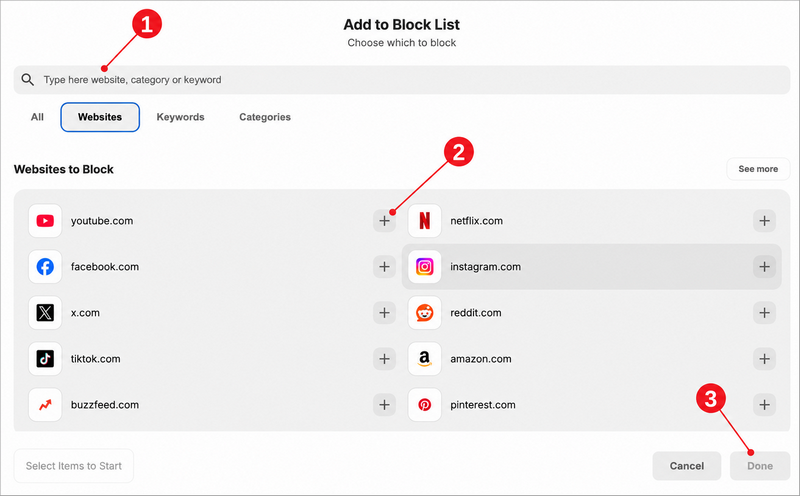Add instagram.com using its plus button
Image resolution: width=800 pixels, height=496 pixels.
[764, 267]
